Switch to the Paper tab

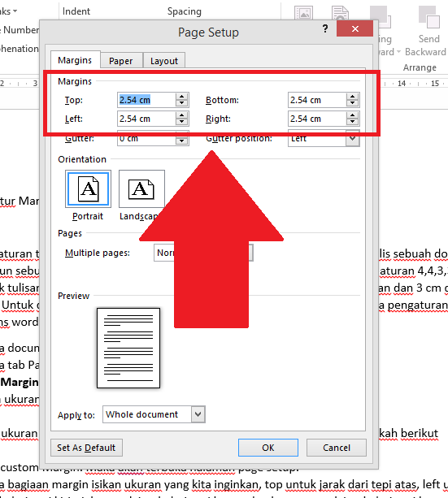pos(121,61)
